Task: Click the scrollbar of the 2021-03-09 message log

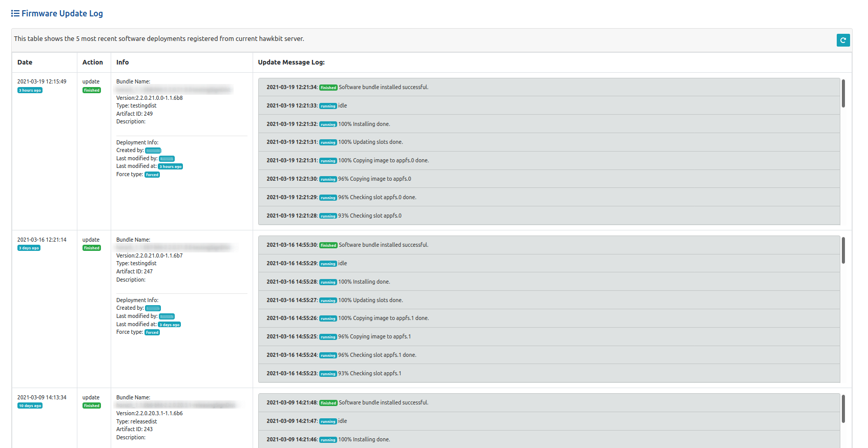Action: (x=843, y=409)
